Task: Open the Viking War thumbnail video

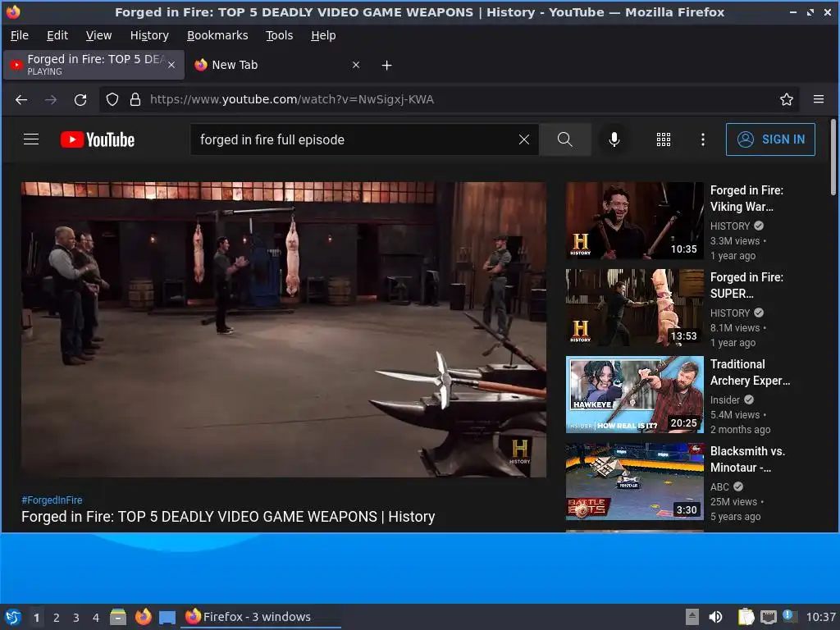Action: pyautogui.click(x=634, y=221)
